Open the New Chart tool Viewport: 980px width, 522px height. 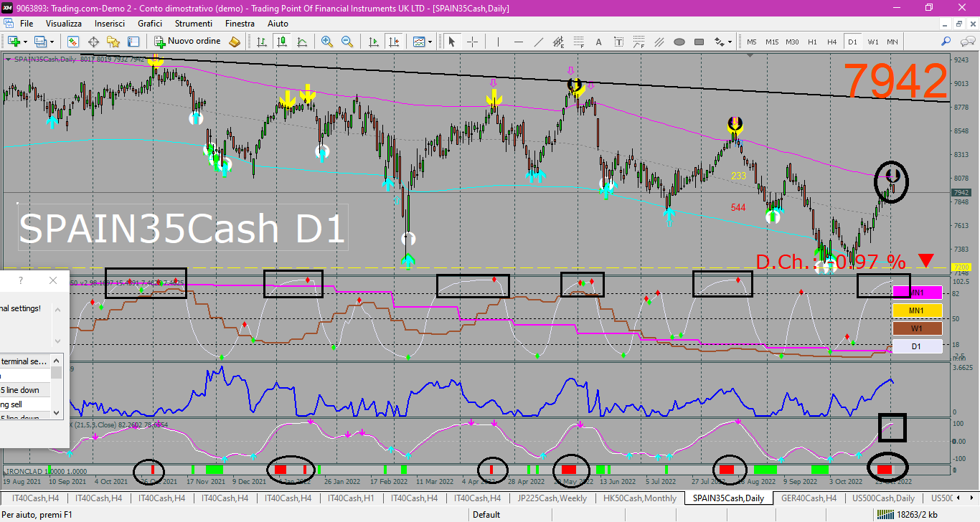(14, 42)
